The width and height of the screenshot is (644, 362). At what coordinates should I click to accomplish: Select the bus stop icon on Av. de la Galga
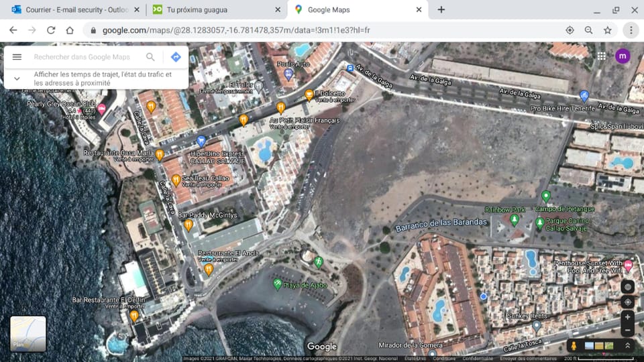[x=350, y=68]
